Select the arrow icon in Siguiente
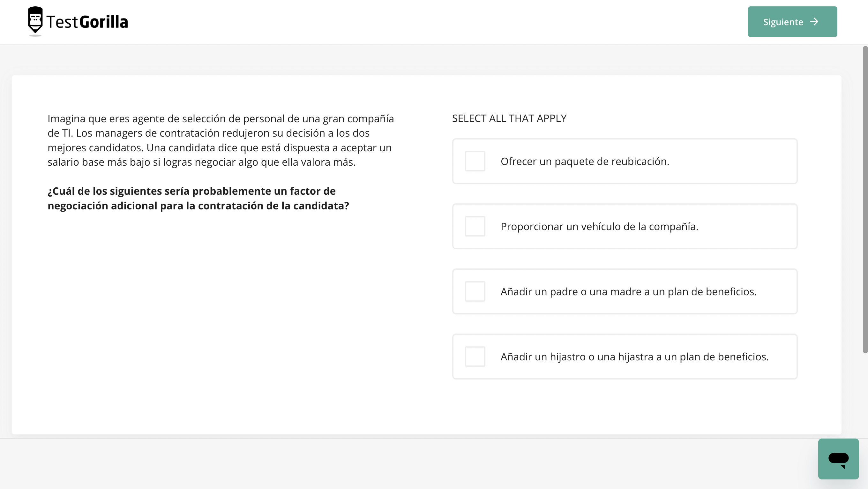Screen dimensions: 868x489 coord(816,21)
